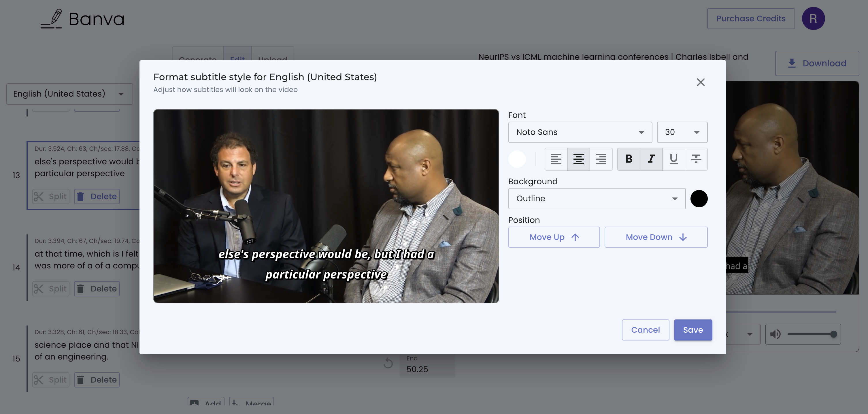The height and width of the screenshot is (414, 868).
Task: Align subtitle text to the right
Action: (601, 159)
